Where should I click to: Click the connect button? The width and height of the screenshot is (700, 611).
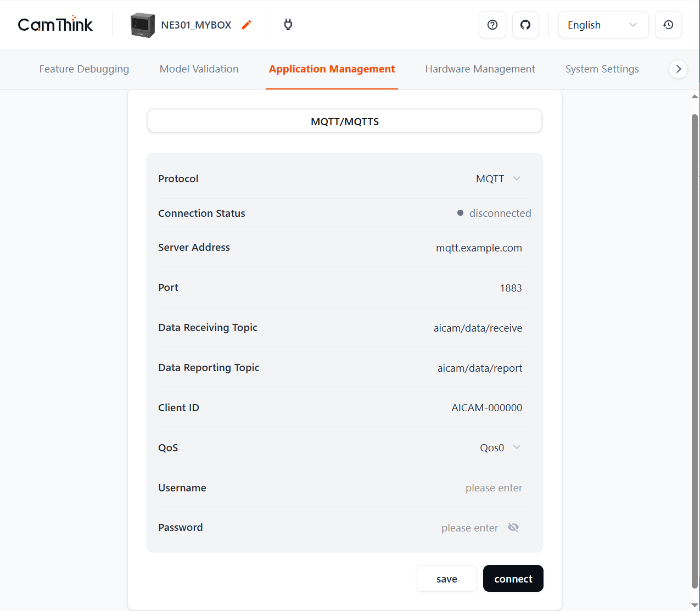(513, 579)
